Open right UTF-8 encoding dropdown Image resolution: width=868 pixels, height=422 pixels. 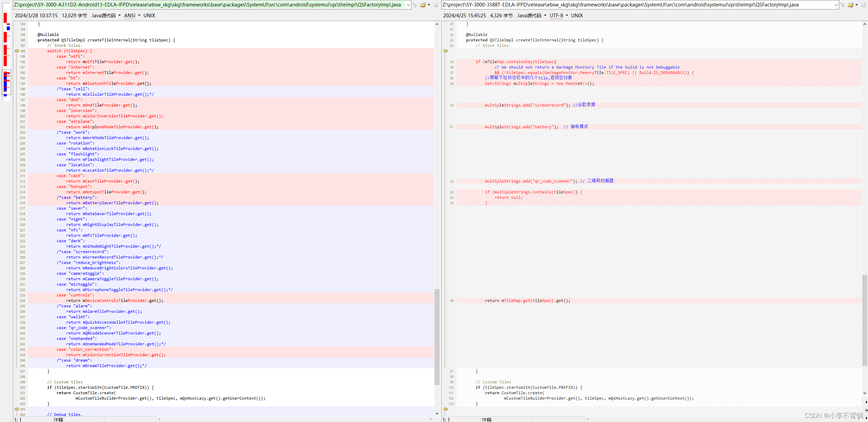559,16
